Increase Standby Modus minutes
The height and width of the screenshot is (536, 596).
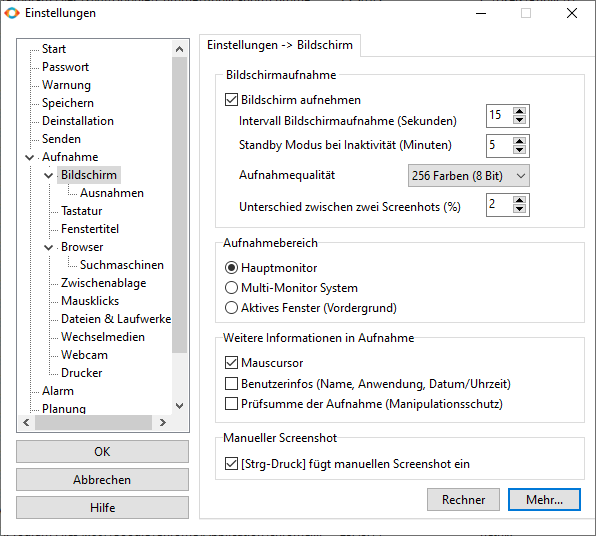pyautogui.click(x=519, y=141)
